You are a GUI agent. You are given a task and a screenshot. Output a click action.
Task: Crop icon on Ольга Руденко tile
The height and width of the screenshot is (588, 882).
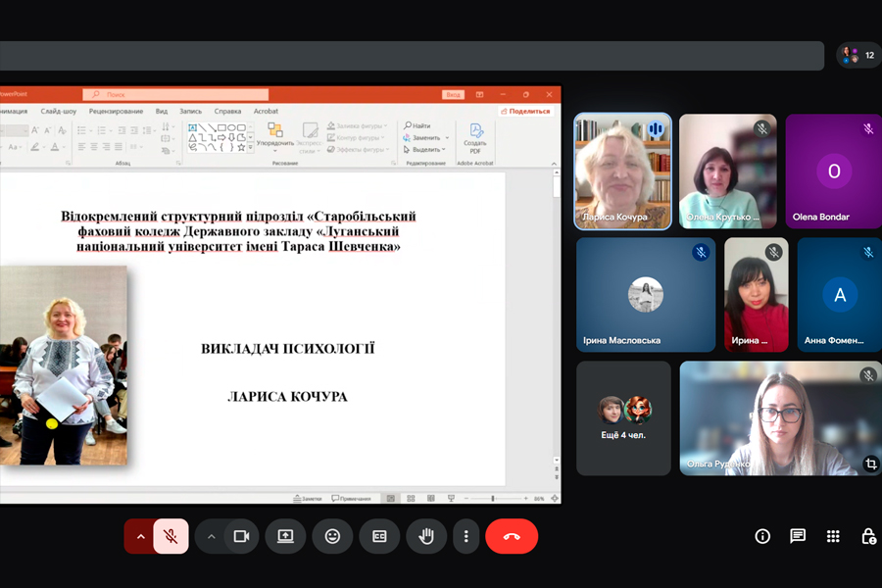(x=871, y=464)
